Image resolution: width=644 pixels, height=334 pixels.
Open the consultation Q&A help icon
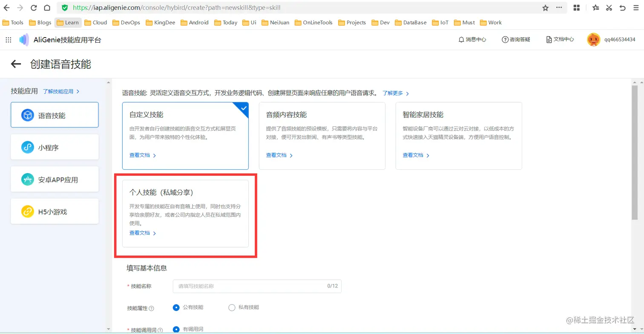click(505, 40)
